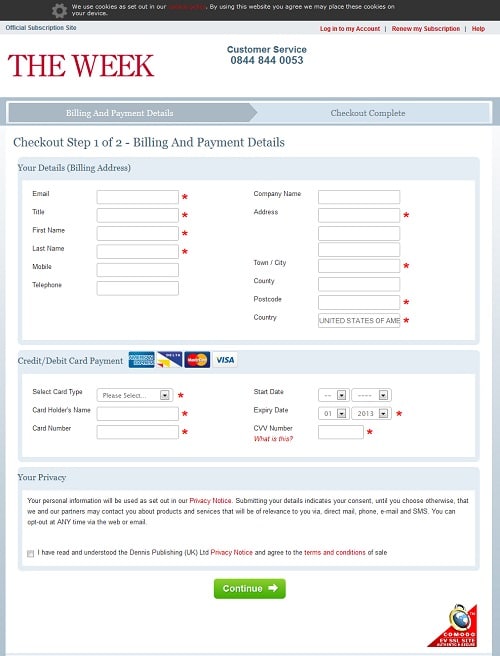
Task: Select the Checkout Complete step
Action: point(368,113)
